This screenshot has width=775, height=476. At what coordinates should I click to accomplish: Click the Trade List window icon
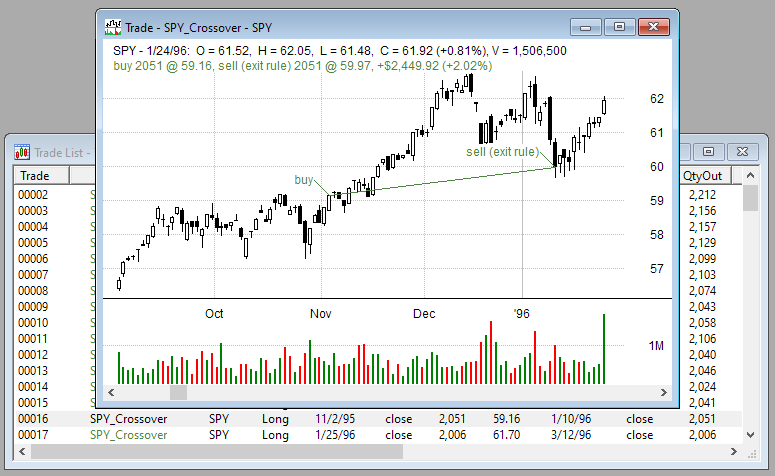[x=22, y=152]
